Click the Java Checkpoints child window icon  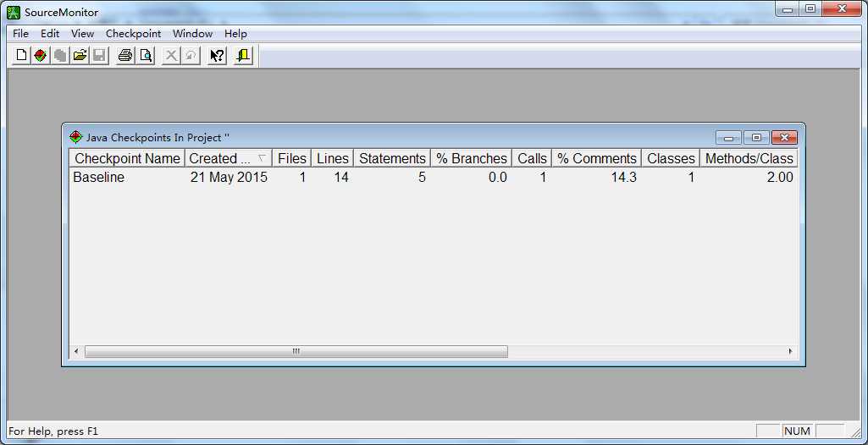tap(76, 136)
